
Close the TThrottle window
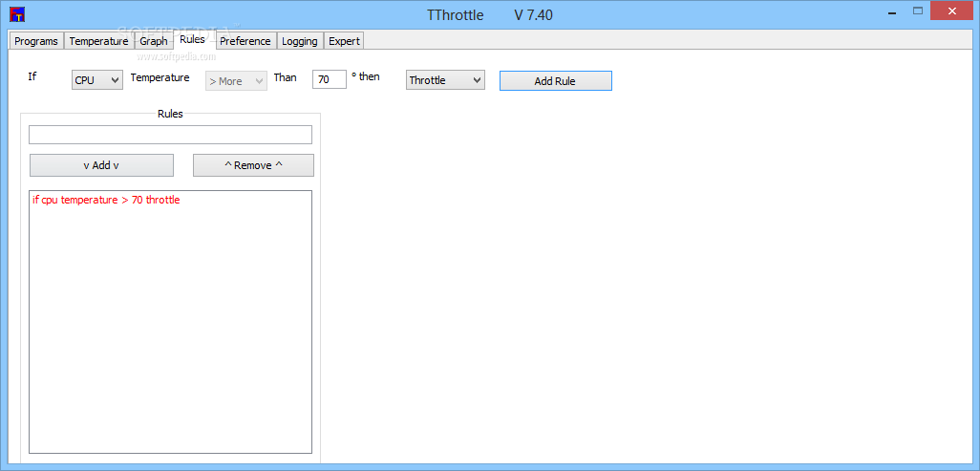point(952,11)
